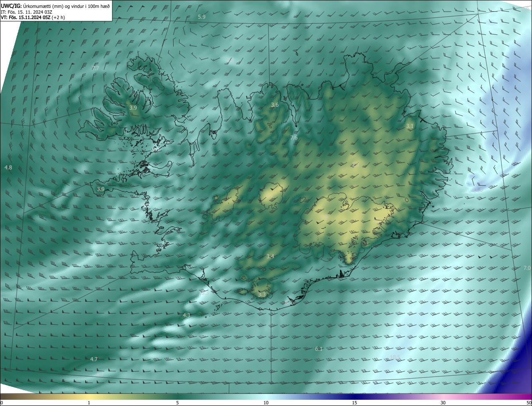Click the 10.5 value southeast of Iceland

click(x=395, y=357)
